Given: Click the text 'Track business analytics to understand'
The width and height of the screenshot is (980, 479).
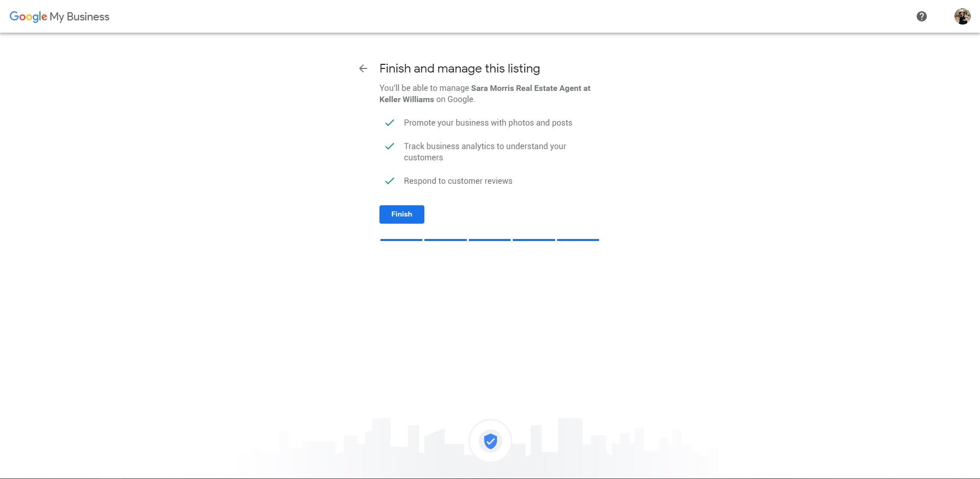Looking at the screenshot, I should [x=474, y=146].
